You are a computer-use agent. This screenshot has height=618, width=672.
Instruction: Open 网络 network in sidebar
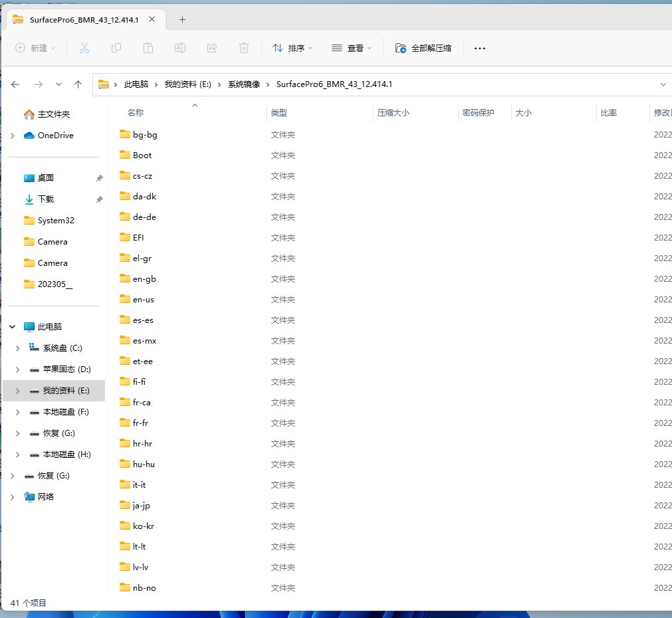tap(39, 496)
